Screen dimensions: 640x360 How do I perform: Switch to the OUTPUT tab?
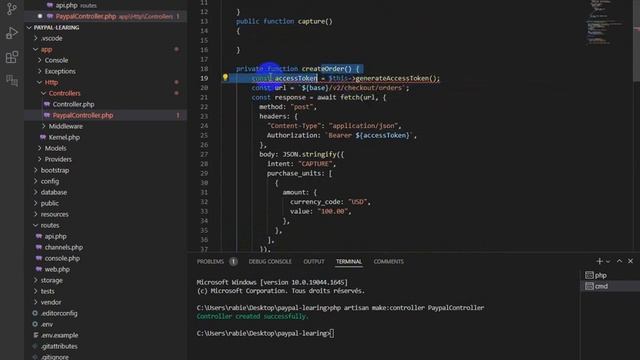click(314, 262)
